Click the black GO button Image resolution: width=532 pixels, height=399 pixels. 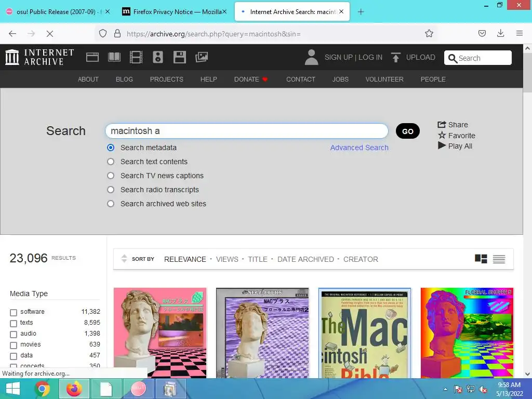pyautogui.click(x=407, y=131)
